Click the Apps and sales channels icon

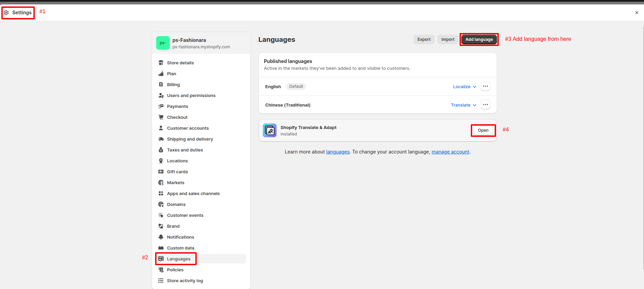pos(161,193)
